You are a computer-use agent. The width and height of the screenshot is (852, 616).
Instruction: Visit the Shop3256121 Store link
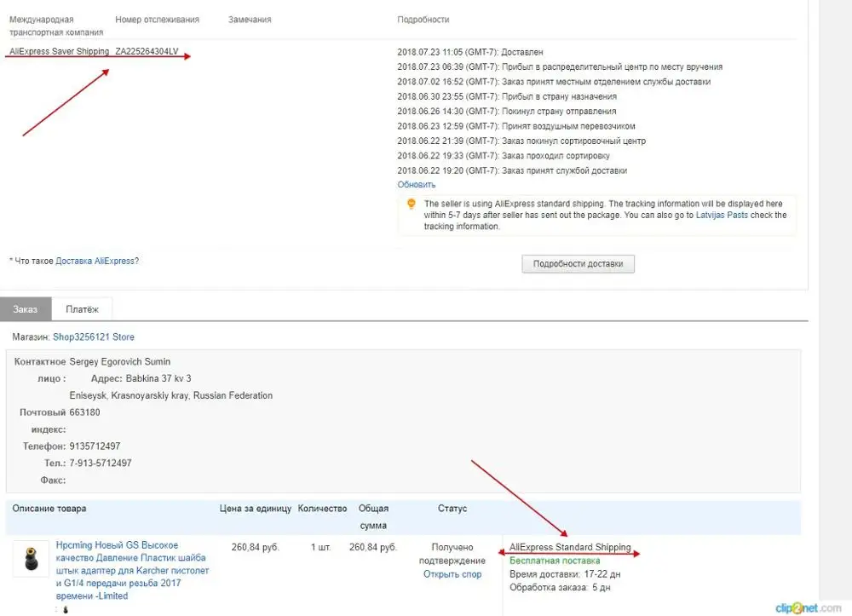point(94,337)
